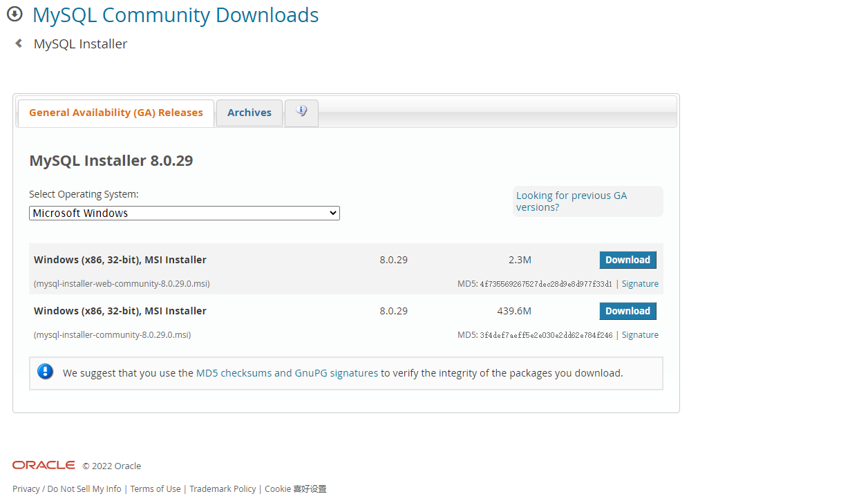The image size is (868, 503).
Task: Click the MySQL Installer 8.0.29 heading
Action: (x=111, y=161)
